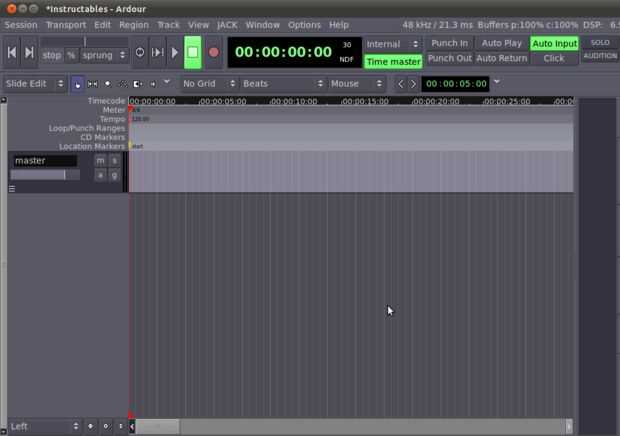The image size is (620, 436).
Task: Open the Beats snap type dropdown
Action: pyautogui.click(x=282, y=84)
